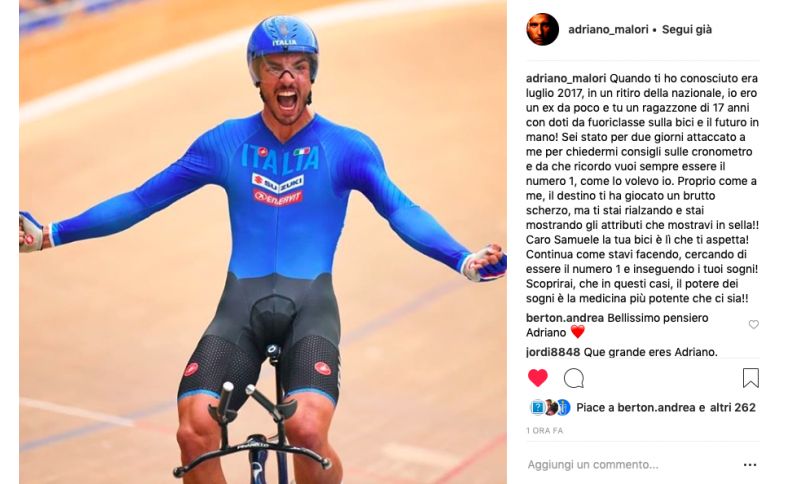Save post with the bookmark icon
Viewport: 800px width, 484px height.
point(751,378)
